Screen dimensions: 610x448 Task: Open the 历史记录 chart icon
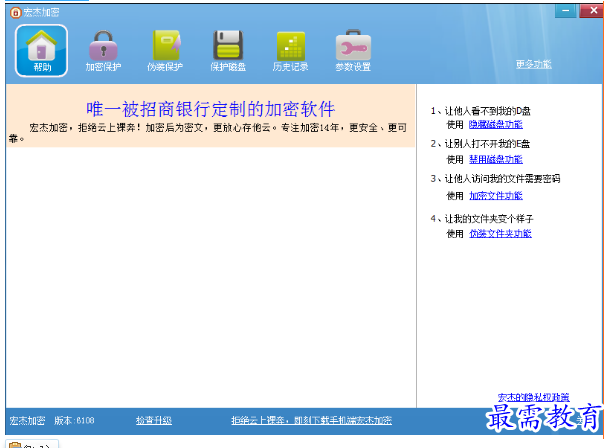click(290, 51)
